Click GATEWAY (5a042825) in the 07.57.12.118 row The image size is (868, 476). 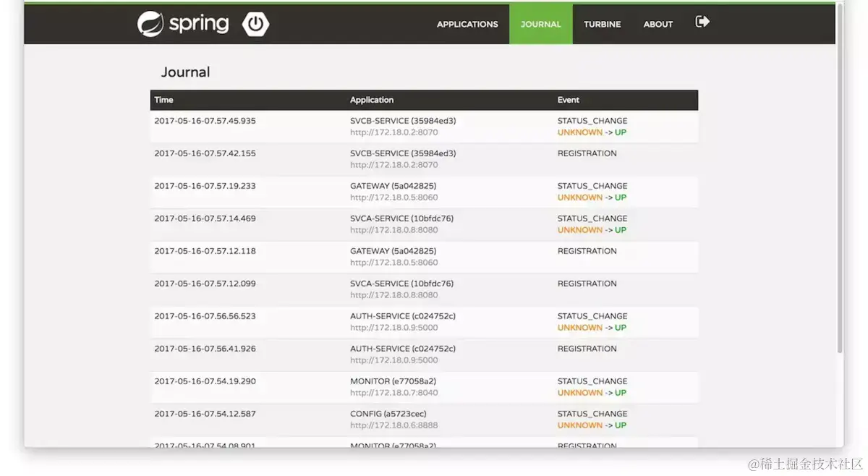click(393, 251)
